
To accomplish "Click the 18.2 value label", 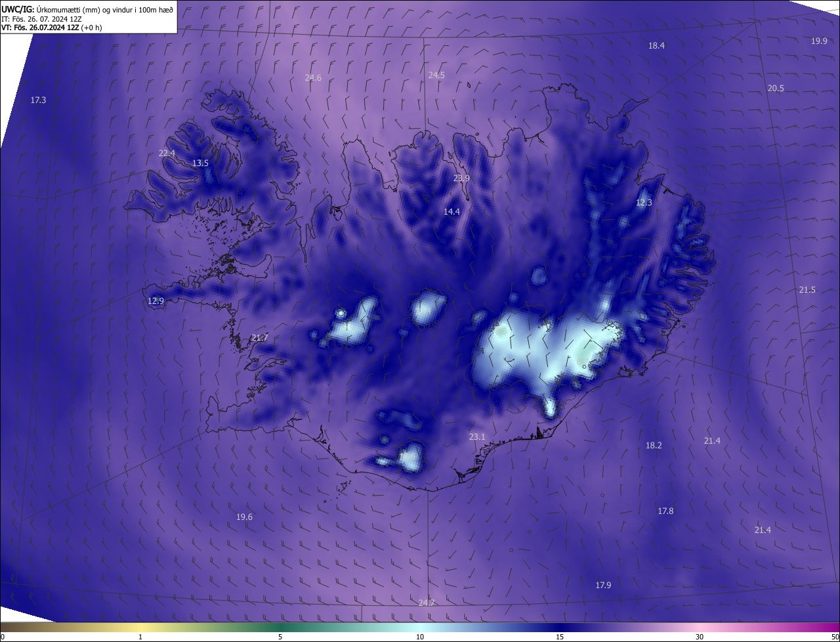I will (654, 446).
